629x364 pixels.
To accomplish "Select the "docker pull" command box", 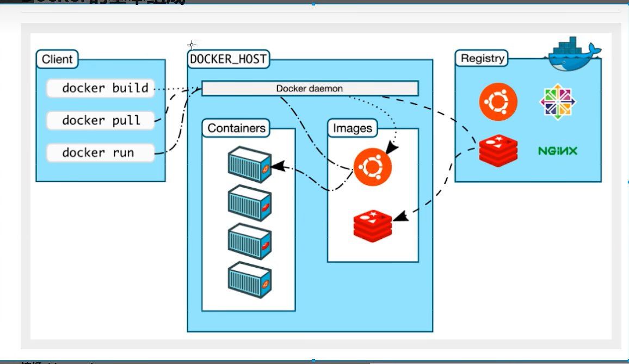I will point(101,120).
